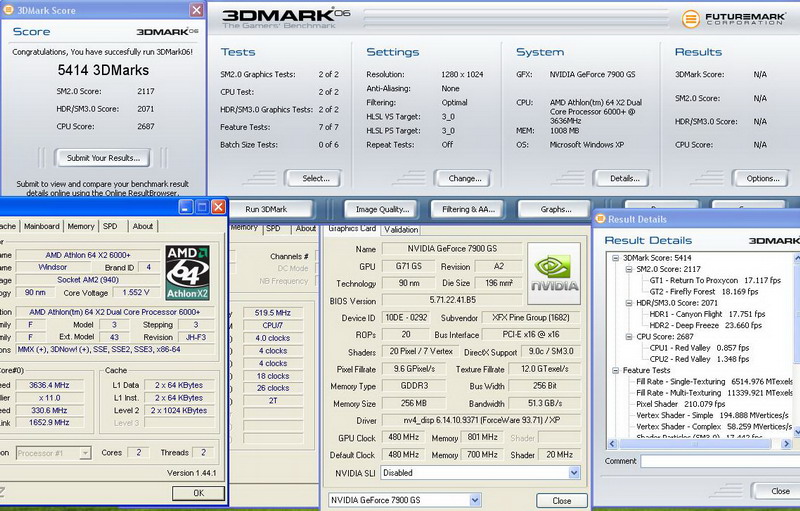Select HDR2 - Deep Freeze result row

coord(705,325)
